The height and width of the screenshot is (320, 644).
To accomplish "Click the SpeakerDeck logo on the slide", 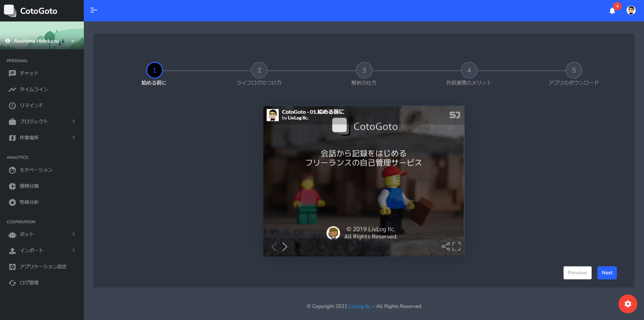I will point(454,115).
